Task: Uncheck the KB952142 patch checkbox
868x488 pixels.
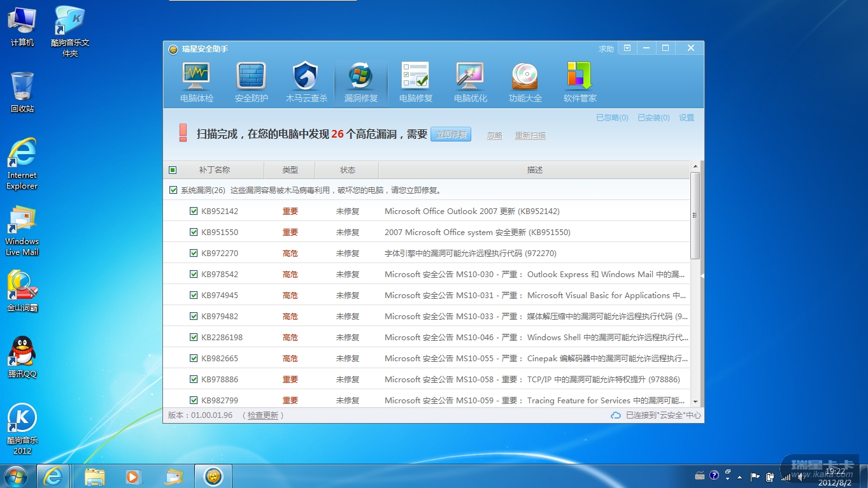Action: (x=194, y=212)
